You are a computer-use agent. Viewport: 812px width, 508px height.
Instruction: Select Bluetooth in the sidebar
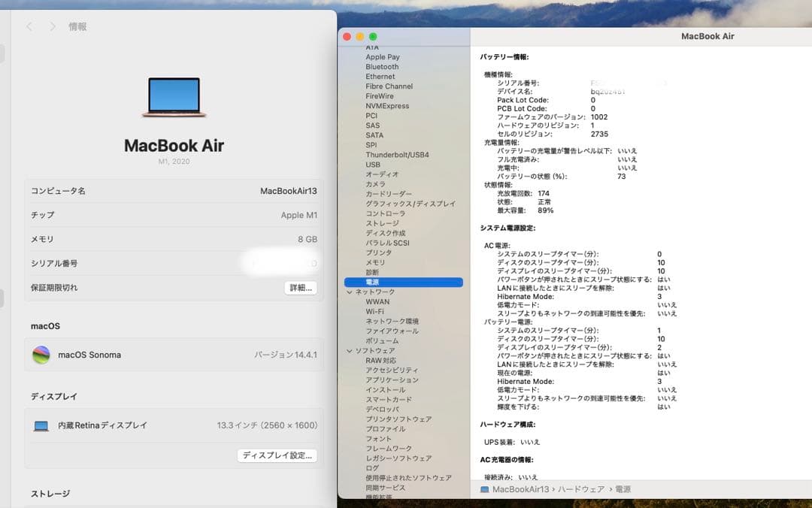pos(382,67)
